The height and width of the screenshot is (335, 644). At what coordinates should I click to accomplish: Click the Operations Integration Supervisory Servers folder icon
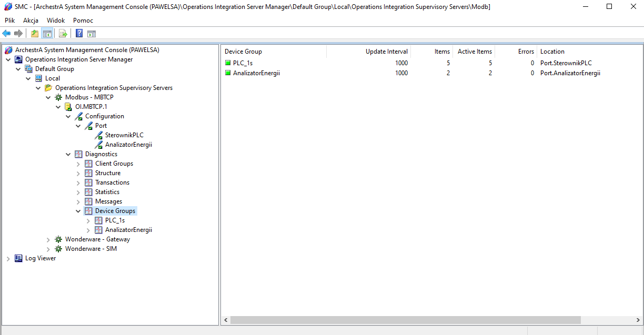click(49, 88)
